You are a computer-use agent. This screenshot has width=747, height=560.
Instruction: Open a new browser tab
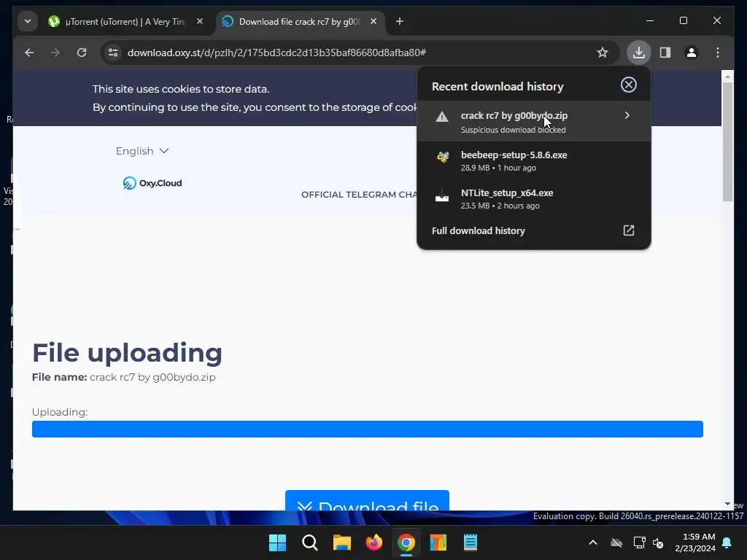tap(400, 21)
